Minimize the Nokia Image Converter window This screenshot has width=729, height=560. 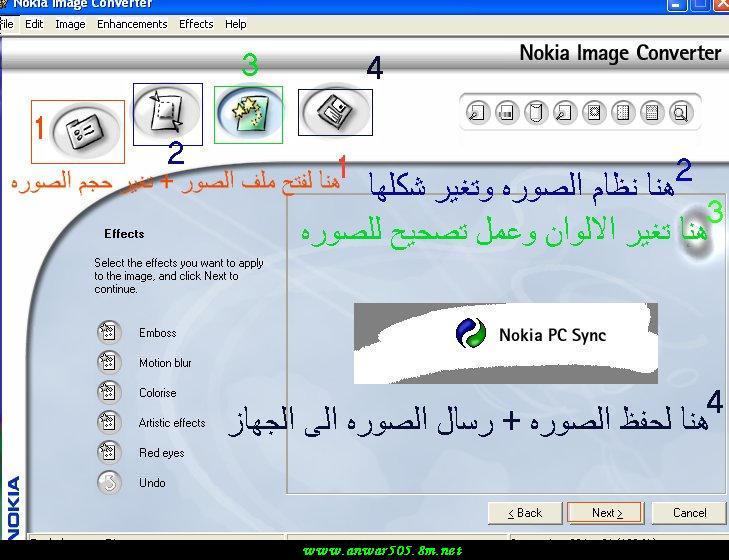pyautogui.click(x=675, y=4)
